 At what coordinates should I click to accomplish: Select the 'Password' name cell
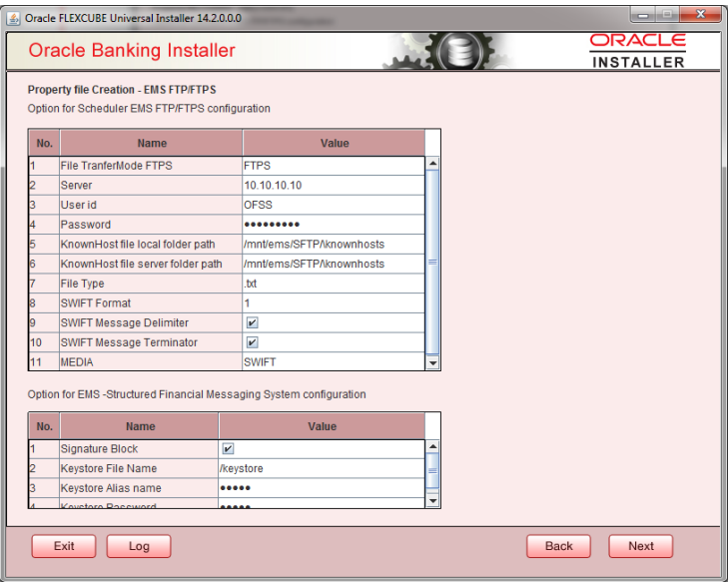pyautogui.click(x=151, y=225)
